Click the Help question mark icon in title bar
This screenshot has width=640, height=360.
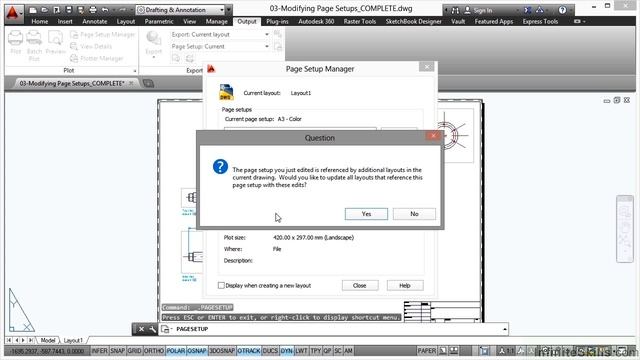point(562,10)
